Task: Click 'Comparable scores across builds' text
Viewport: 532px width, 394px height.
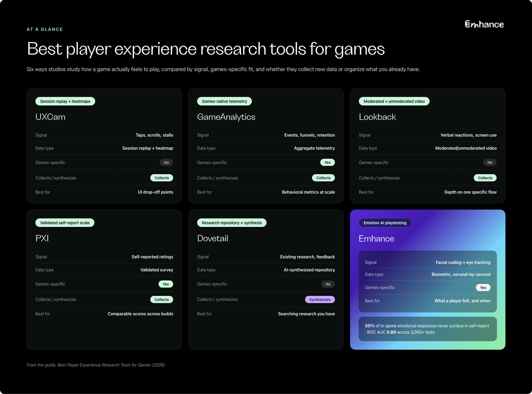Action: [x=140, y=314]
